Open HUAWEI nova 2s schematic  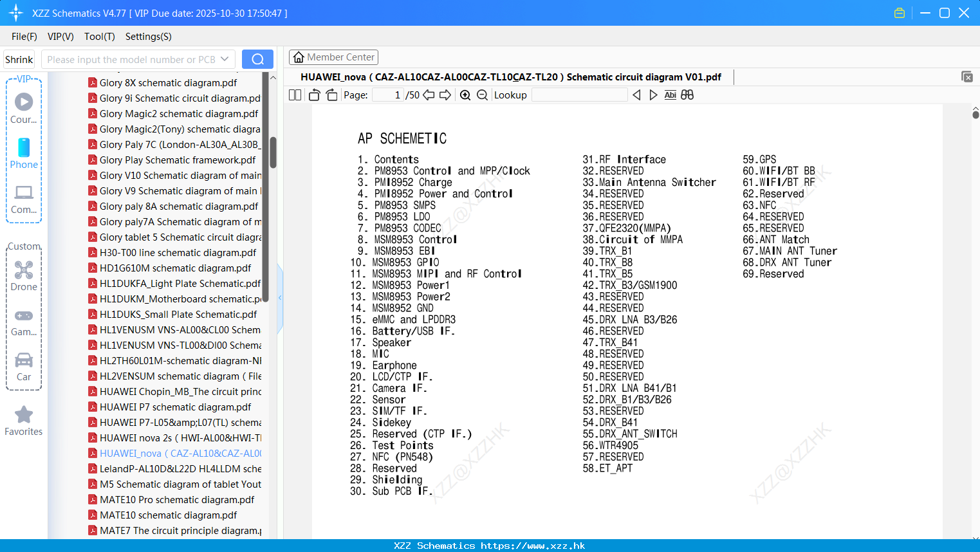174,437
